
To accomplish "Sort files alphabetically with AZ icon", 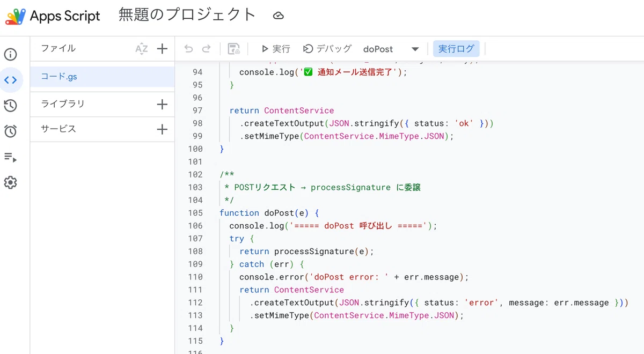I will click(x=142, y=49).
